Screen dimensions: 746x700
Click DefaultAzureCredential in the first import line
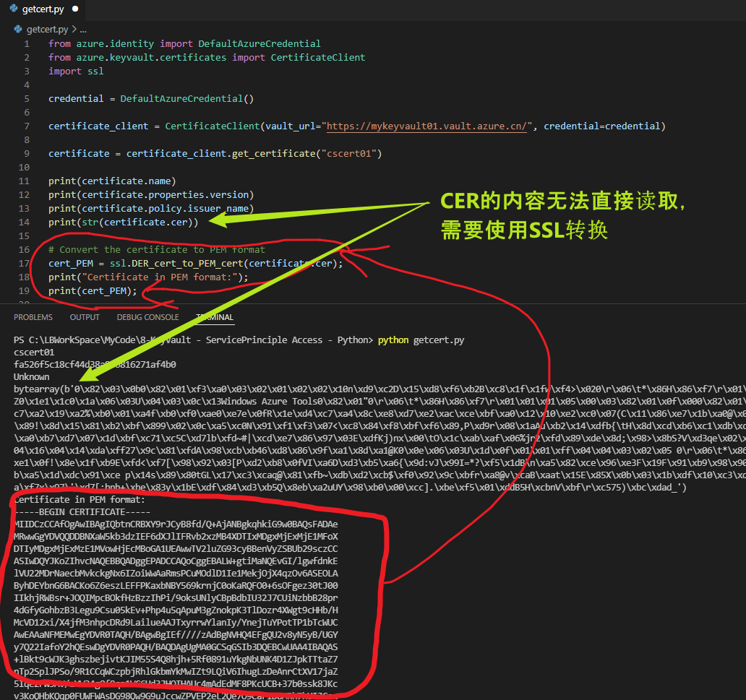pos(260,44)
